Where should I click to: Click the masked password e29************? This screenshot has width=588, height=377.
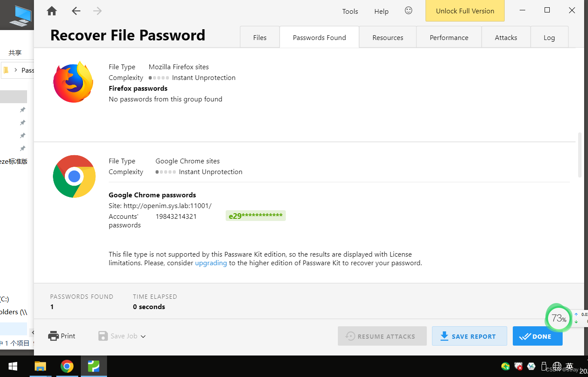[256, 216]
